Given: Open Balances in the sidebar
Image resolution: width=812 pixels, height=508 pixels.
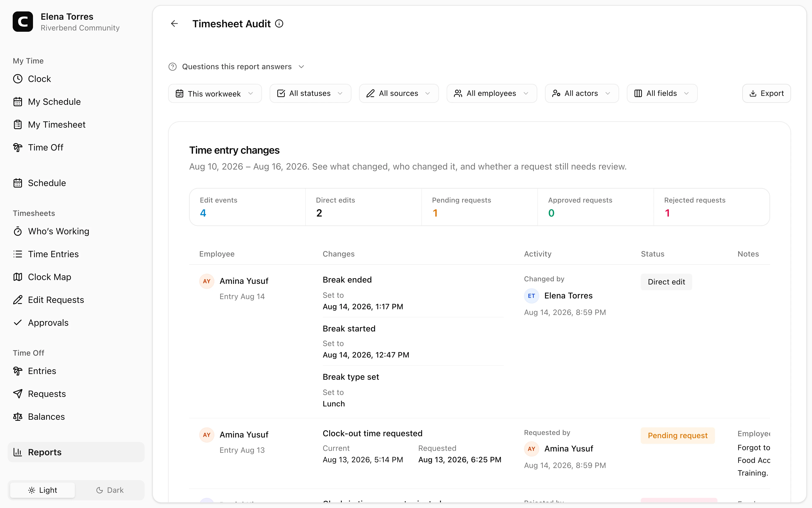Looking at the screenshot, I should (x=76, y=417).
